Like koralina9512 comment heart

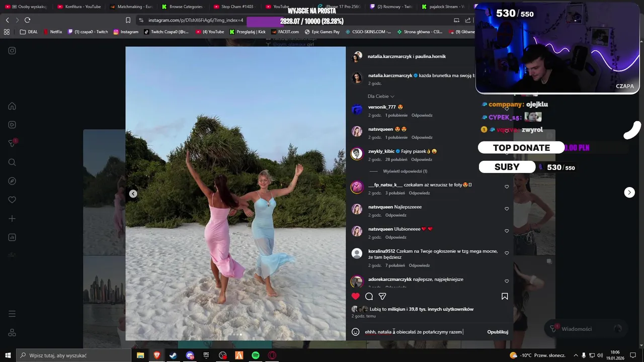(507, 253)
